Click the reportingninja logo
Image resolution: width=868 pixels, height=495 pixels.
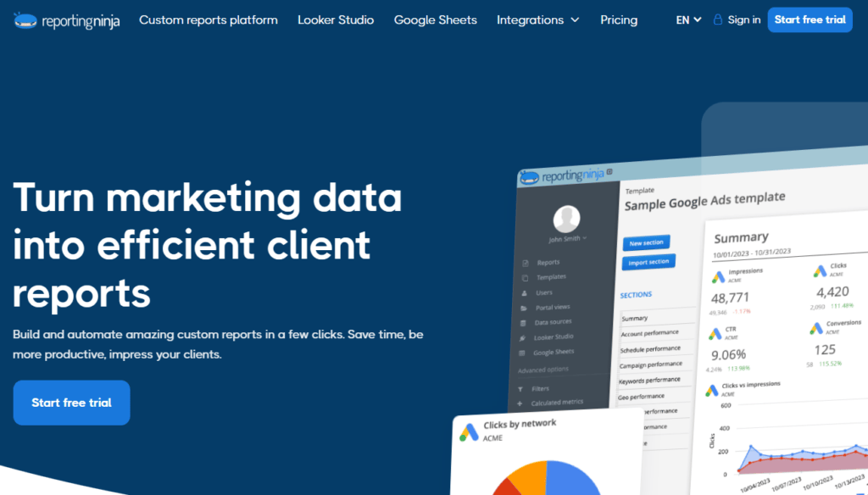tap(66, 19)
